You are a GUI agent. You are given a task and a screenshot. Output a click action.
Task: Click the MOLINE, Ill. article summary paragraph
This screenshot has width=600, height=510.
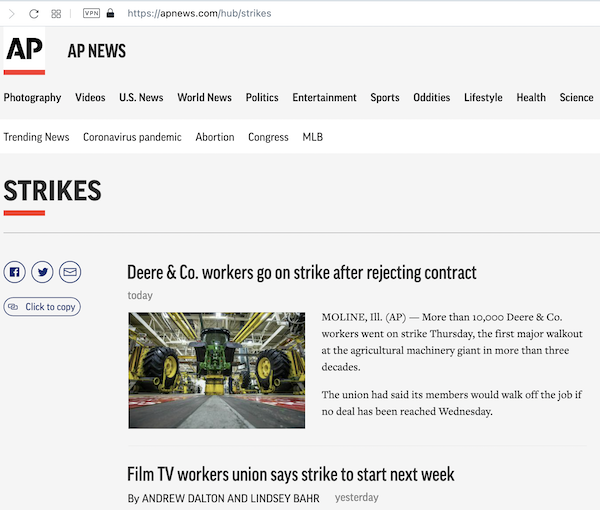coord(452,342)
